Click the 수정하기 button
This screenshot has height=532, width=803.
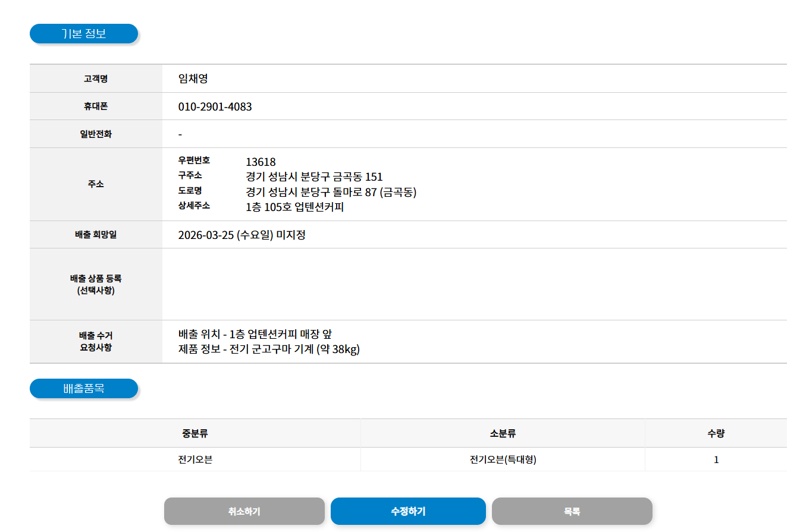tap(408, 511)
